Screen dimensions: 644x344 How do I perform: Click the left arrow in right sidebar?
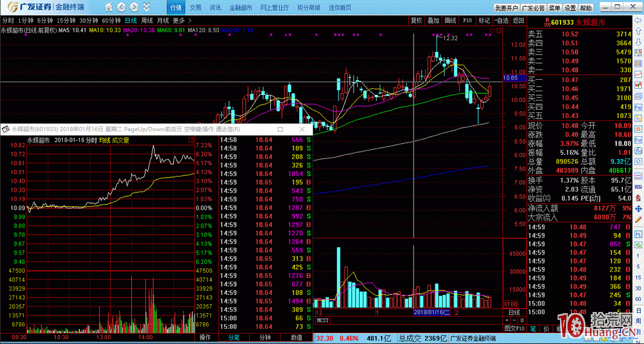click(x=638, y=20)
